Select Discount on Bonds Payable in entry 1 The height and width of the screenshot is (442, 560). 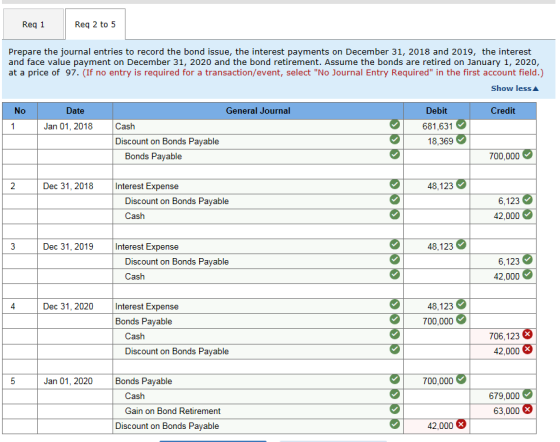click(x=258, y=141)
